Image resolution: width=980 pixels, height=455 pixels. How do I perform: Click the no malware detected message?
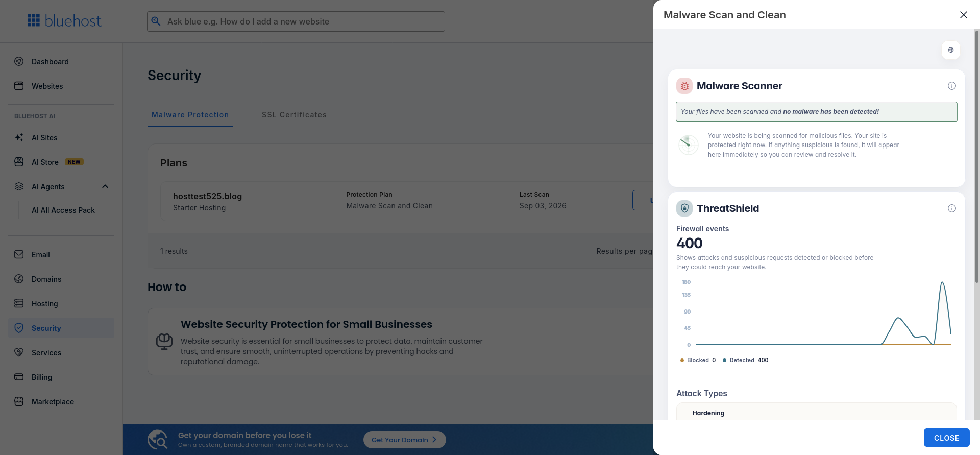click(816, 111)
